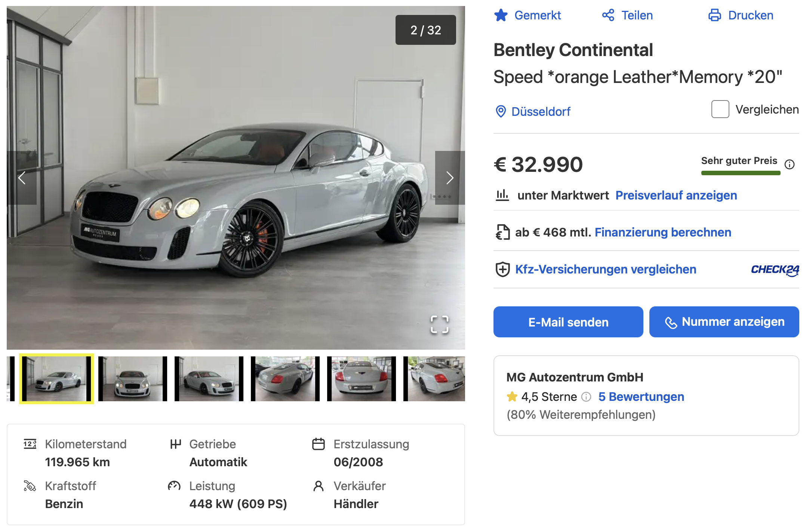
Task: Click the price info circle icon
Action: pos(790,164)
